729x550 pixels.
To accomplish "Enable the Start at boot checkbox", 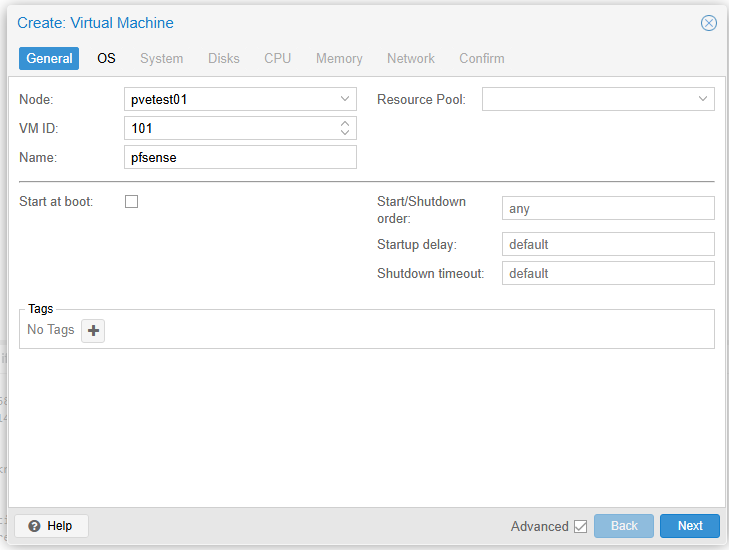I will pos(131,202).
